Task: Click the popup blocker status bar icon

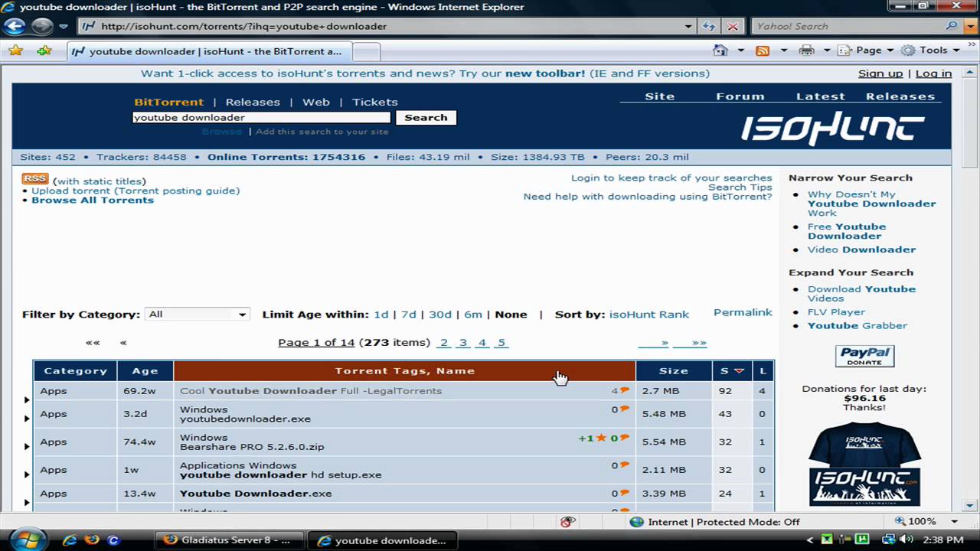Action: point(567,522)
